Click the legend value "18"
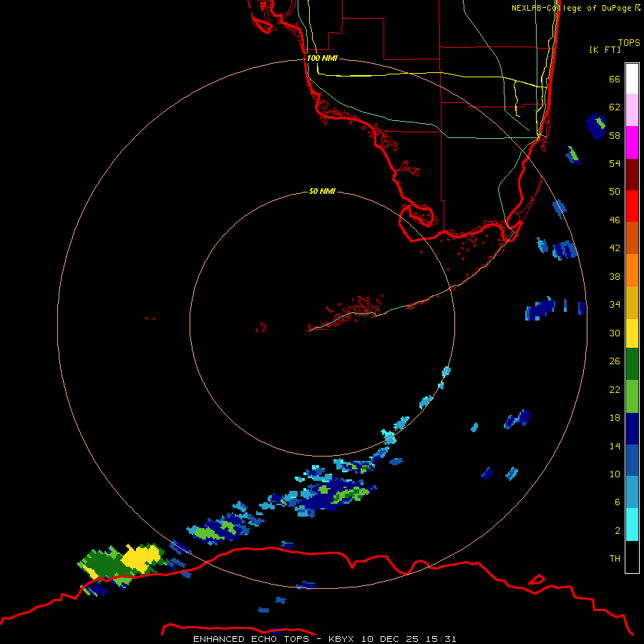The image size is (644, 644). pos(615,418)
